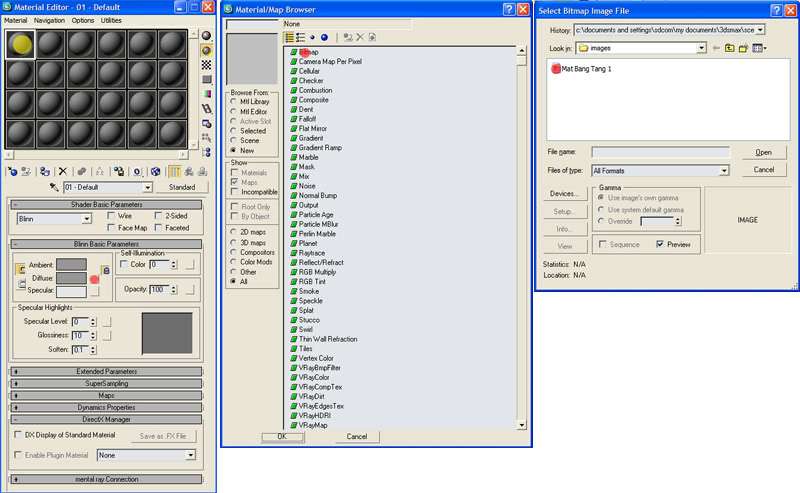Click the Open button in file dialog

click(x=763, y=152)
